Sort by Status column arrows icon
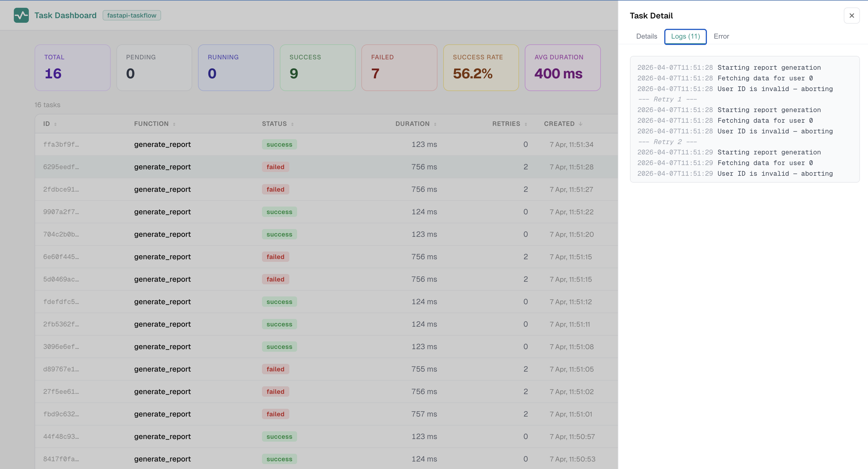The width and height of the screenshot is (868, 469). (x=293, y=124)
